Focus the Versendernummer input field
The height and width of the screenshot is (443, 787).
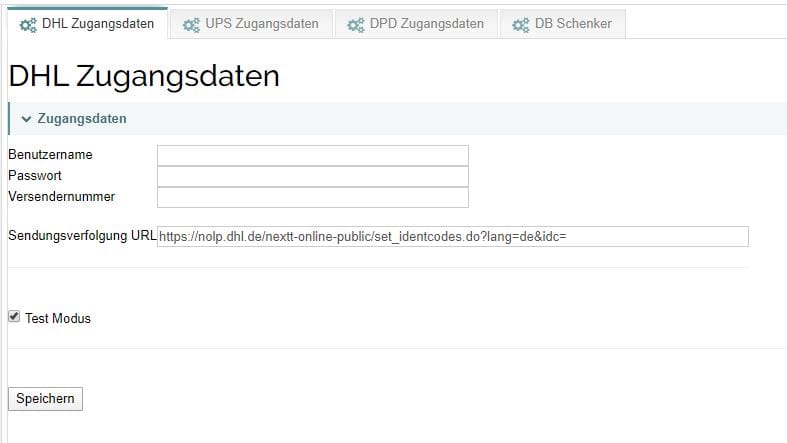[x=313, y=197]
